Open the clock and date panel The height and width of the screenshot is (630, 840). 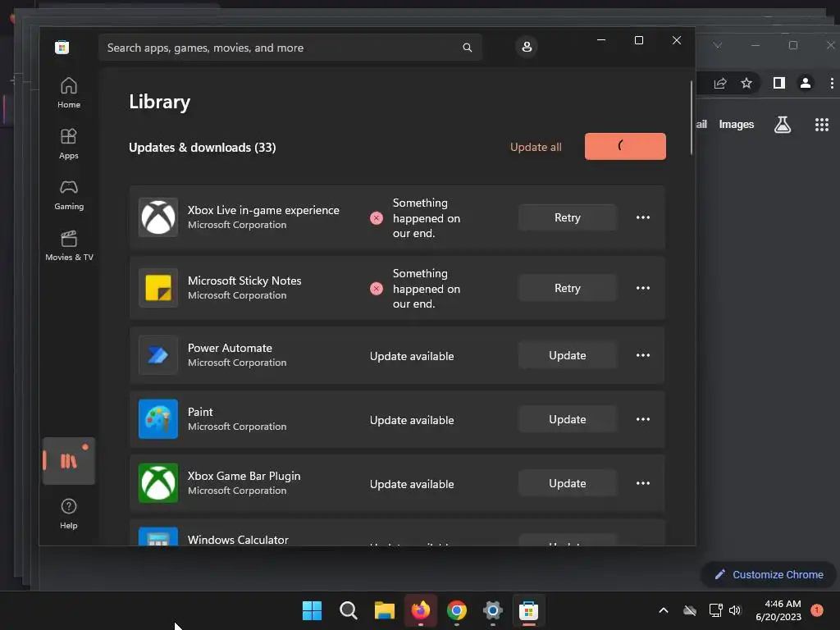[x=778, y=610]
